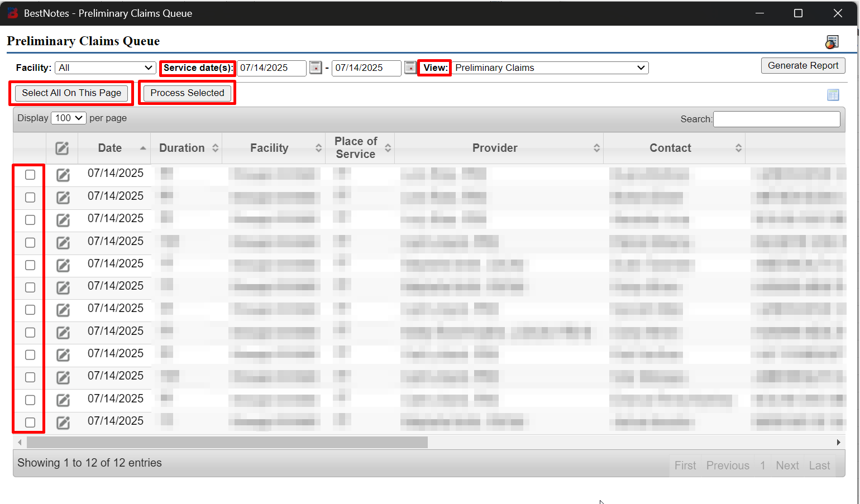Open the edit icon of the tenth row
860x504 pixels.
point(63,377)
